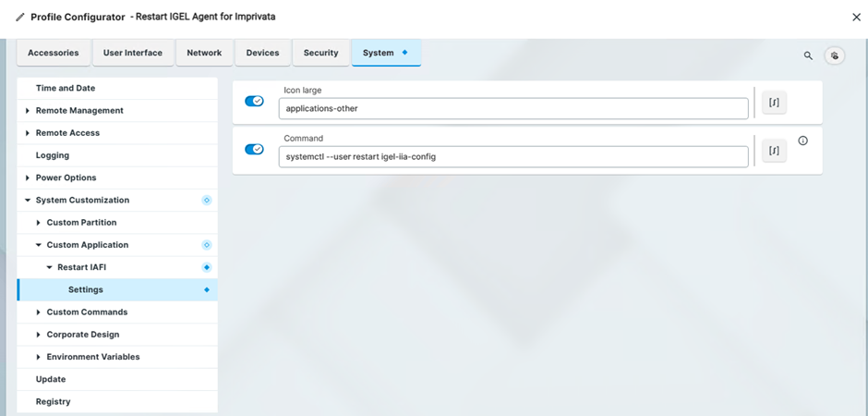Click the blue diamond marker on Restart IAFI
The width and height of the screenshot is (868, 416).
point(207,267)
